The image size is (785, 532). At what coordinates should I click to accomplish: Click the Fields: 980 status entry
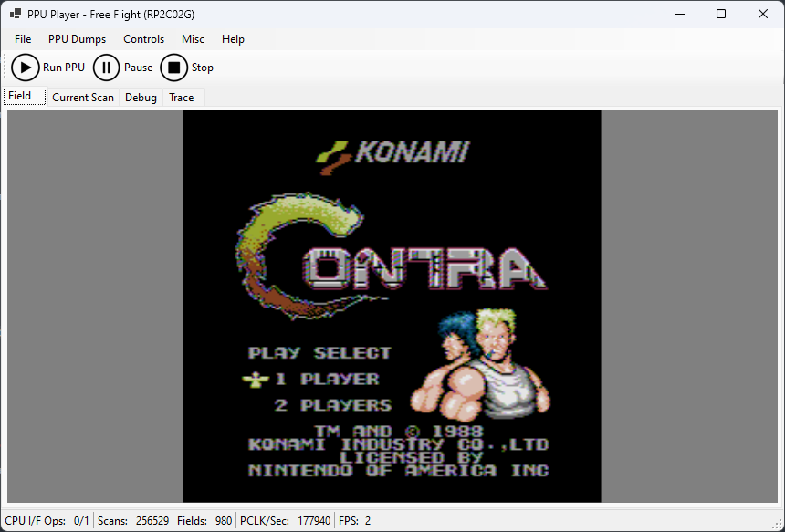[204, 521]
